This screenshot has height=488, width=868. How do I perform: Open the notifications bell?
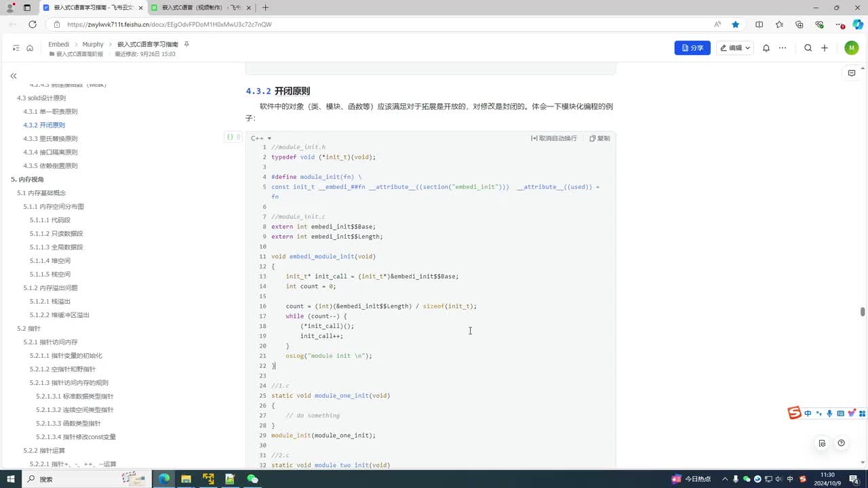tap(766, 48)
